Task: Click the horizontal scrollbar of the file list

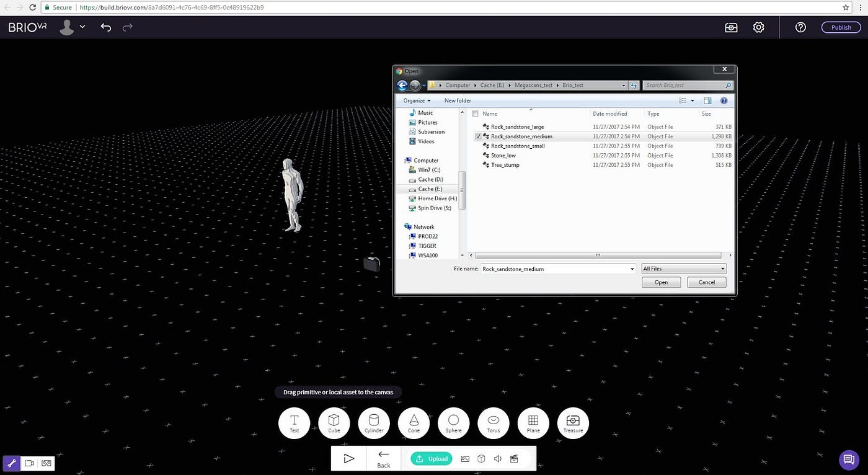Action: pos(598,255)
